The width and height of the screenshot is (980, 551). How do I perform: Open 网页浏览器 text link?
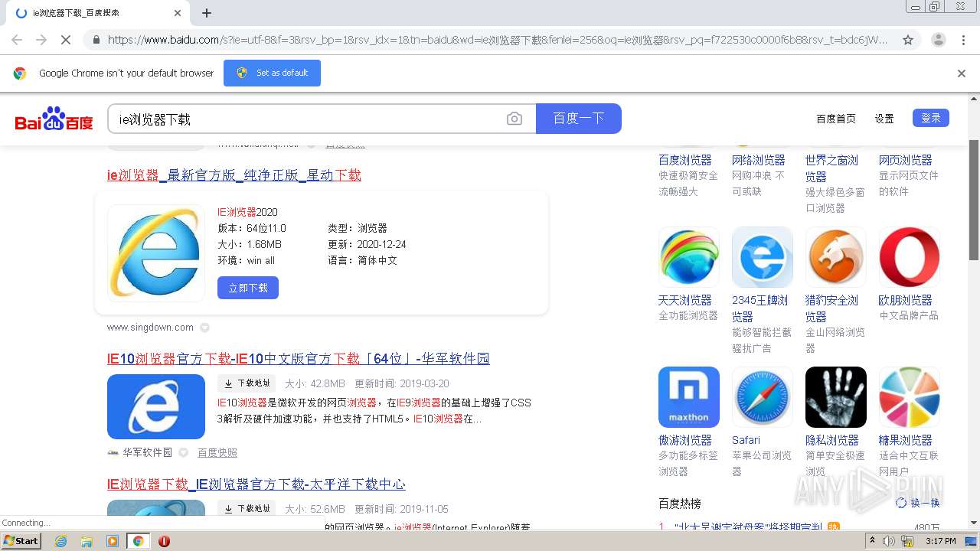(x=906, y=160)
